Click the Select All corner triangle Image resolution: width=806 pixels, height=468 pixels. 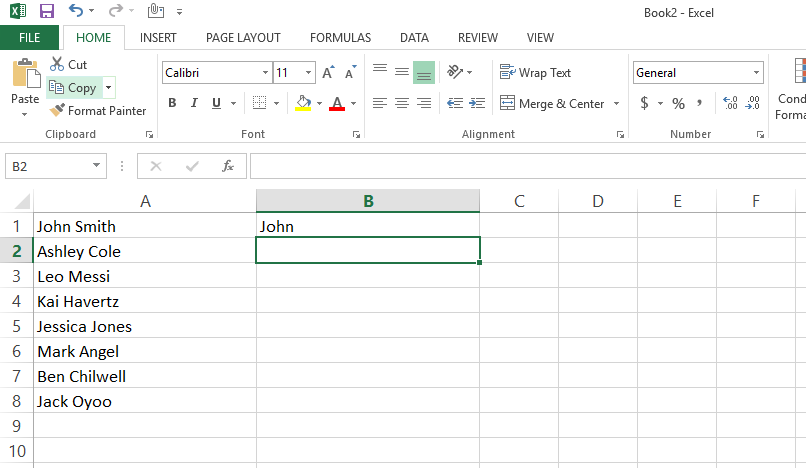[x=22, y=202]
